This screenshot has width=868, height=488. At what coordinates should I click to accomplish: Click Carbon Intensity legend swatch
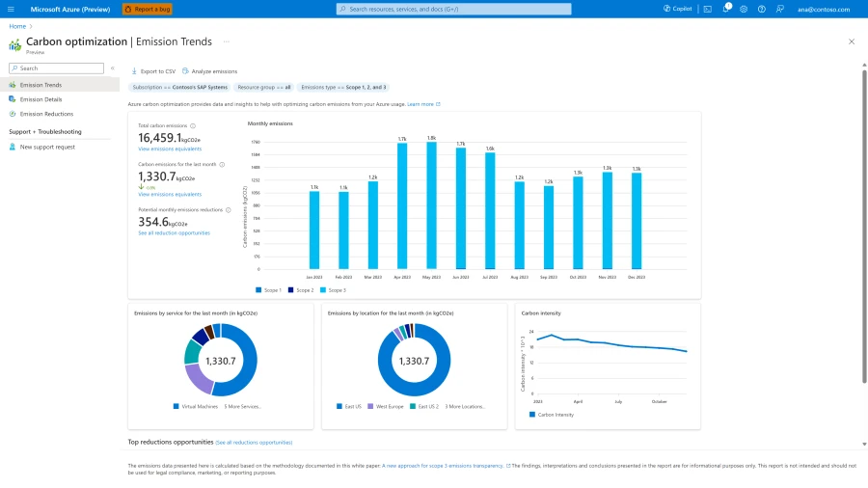532,415
